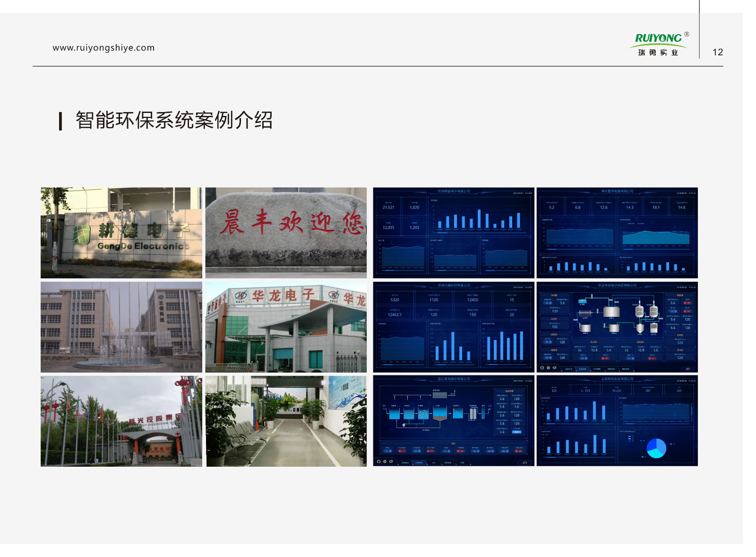Click the large central tank in Ningbo diagram

coord(611,311)
